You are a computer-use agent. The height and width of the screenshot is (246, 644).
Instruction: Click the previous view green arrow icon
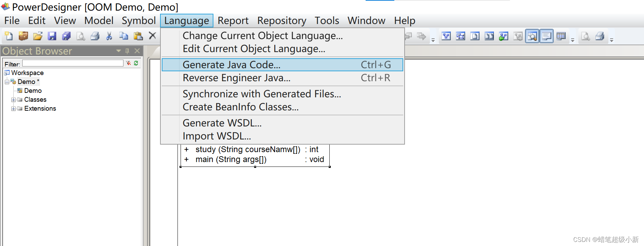click(504, 36)
